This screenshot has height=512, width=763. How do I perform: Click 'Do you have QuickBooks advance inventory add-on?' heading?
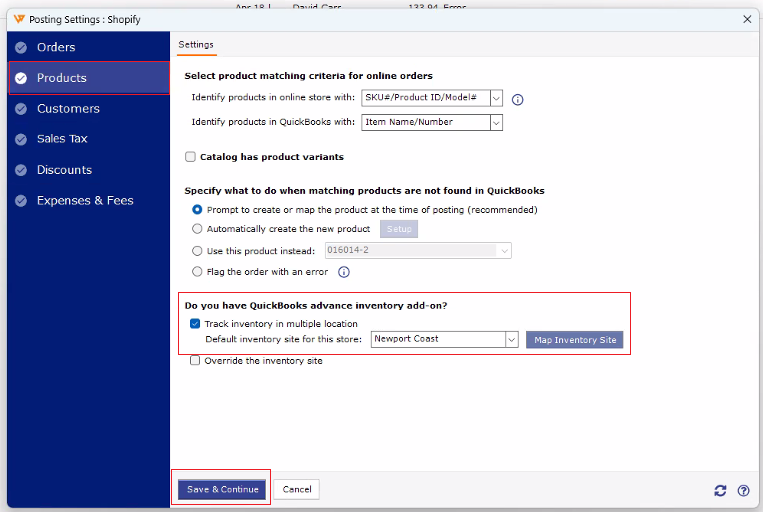(x=316, y=306)
